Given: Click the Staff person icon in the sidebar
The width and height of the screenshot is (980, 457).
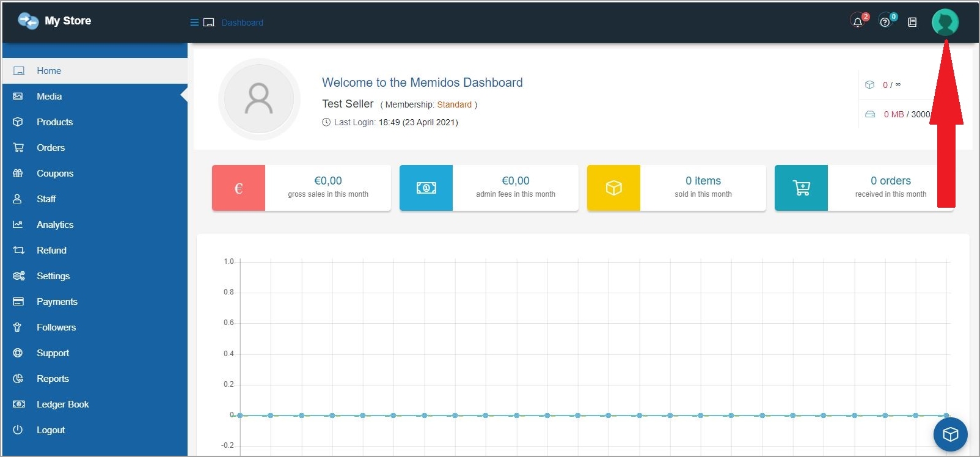Looking at the screenshot, I should (17, 199).
